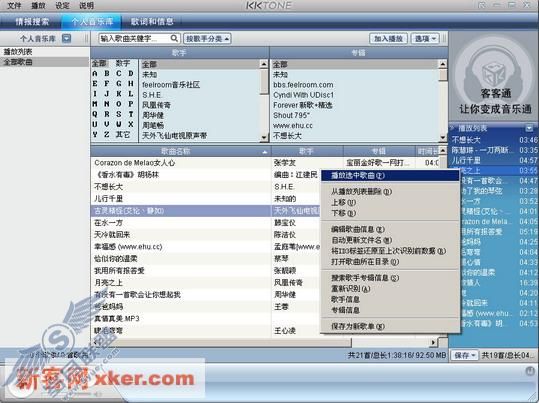Select artist S.H.E in artist list

199,95
